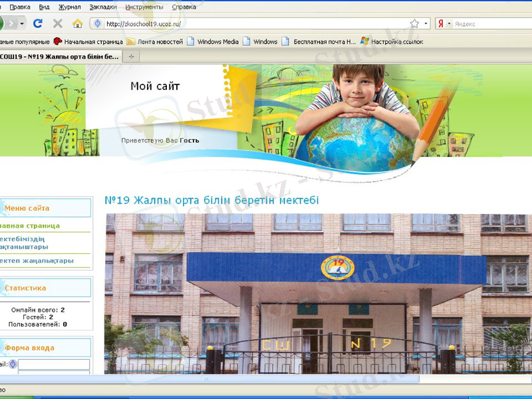The height and width of the screenshot is (399, 532).
Task: Open the back history dropdown arrow
Action: 22,23
